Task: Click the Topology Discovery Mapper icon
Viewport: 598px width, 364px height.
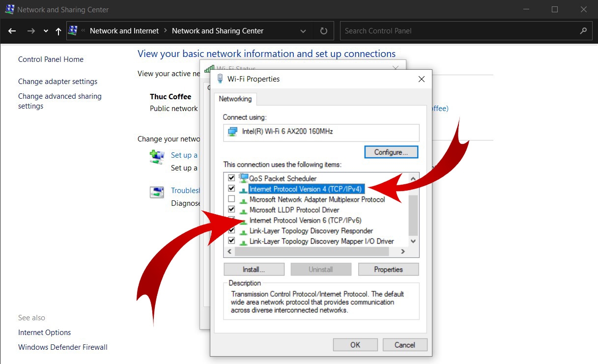Action: [243, 242]
